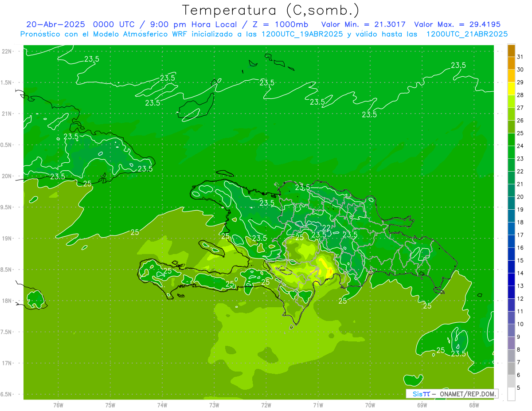Click the '72W' longitude axis label

(x=266, y=405)
